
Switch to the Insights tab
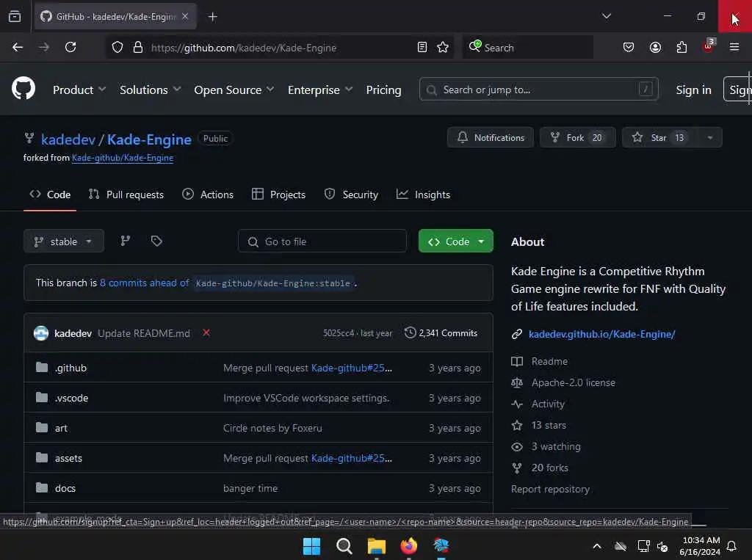pos(424,194)
